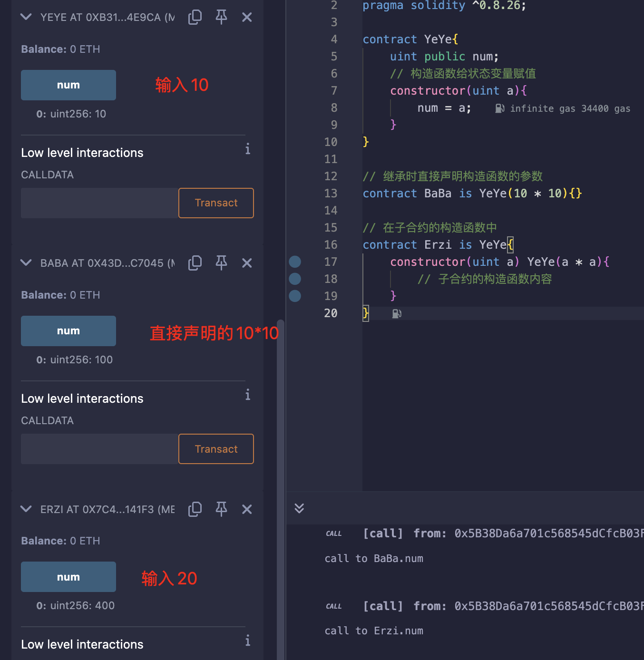Collapse the ERZI contract instance

click(26, 509)
